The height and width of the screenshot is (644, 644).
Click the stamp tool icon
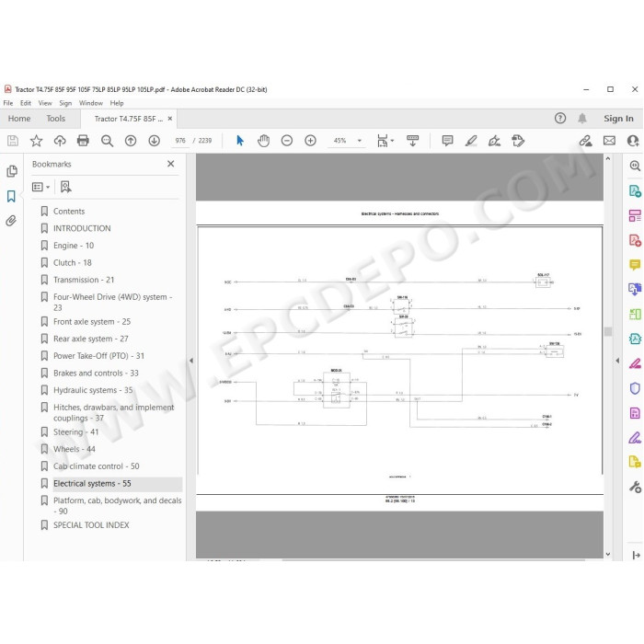click(x=518, y=141)
